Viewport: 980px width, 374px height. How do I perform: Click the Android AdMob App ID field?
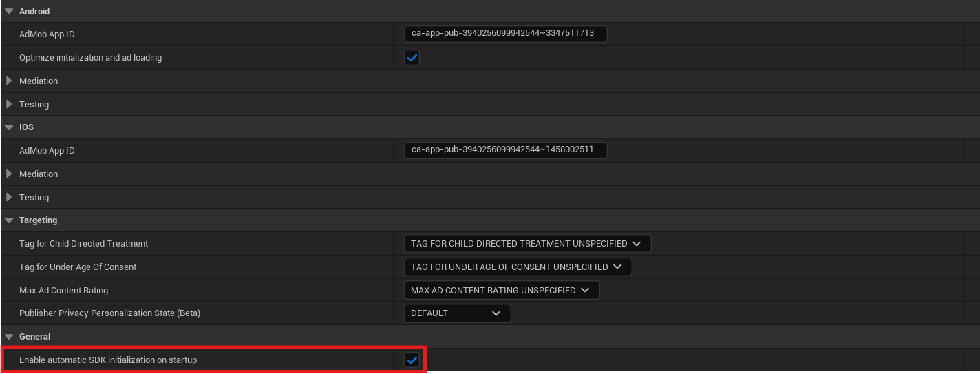[x=506, y=34]
